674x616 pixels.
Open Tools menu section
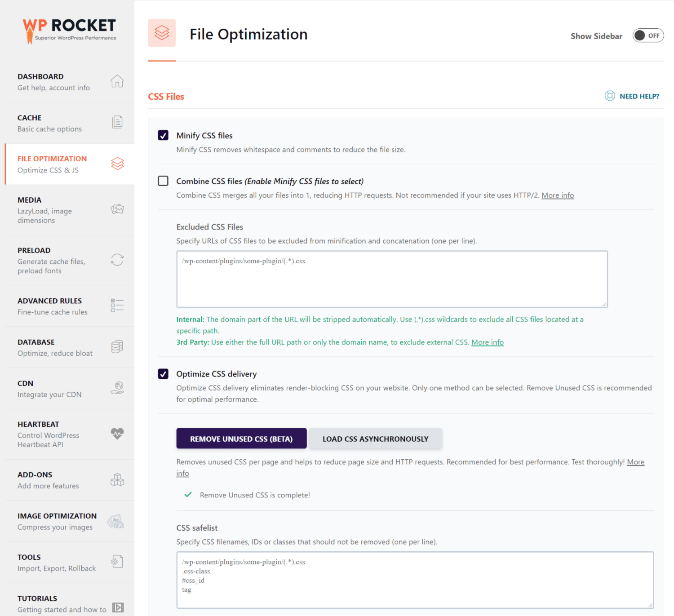(70, 562)
